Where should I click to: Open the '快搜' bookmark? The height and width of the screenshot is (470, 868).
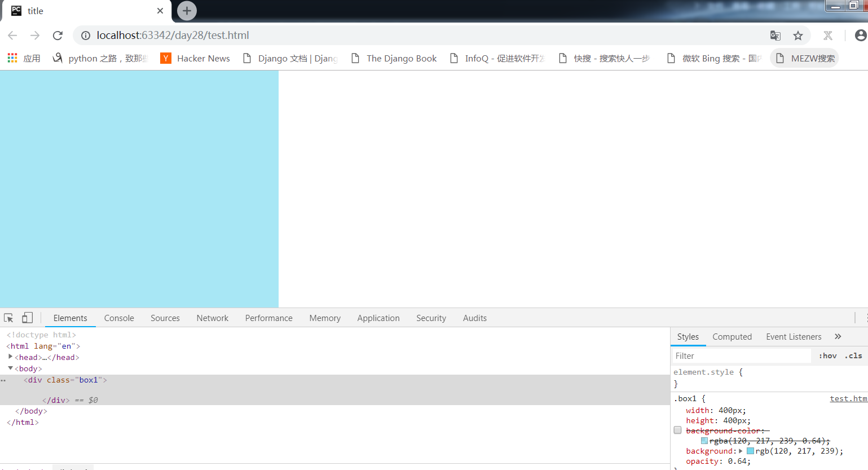pos(604,58)
